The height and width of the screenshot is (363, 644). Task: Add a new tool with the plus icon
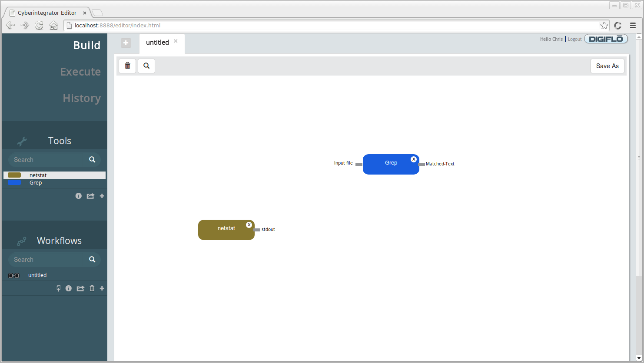pyautogui.click(x=102, y=196)
